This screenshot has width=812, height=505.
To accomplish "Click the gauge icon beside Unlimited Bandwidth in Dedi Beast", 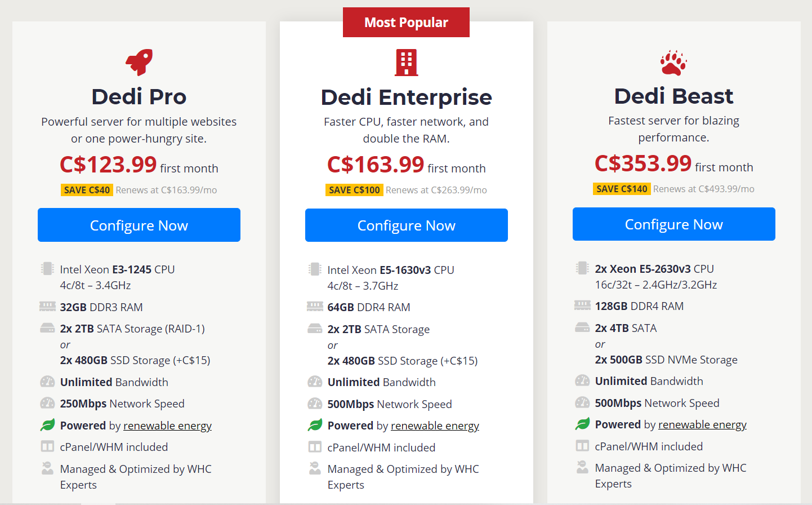I will coord(582,380).
